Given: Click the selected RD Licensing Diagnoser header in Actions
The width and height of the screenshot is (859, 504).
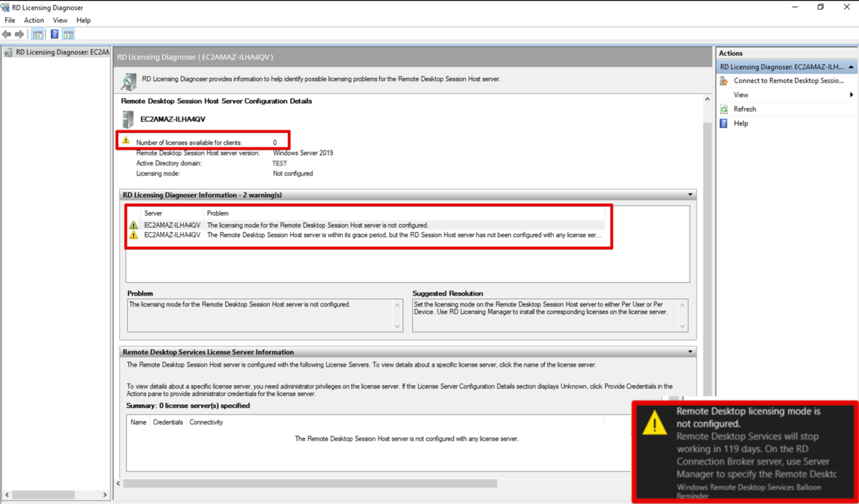Looking at the screenshot, I should (787, 67).
